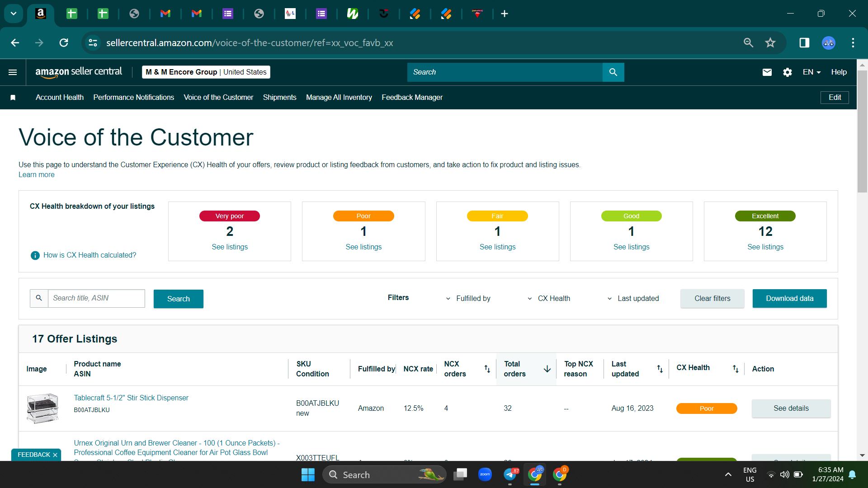Focus the Search title, ASIN field
The image size is (868, 488).
(96, 298)
